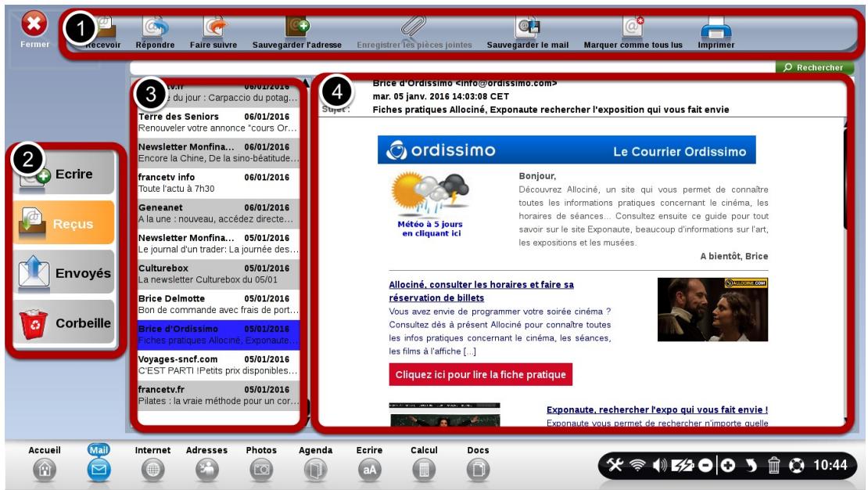
Task: Select email 'Le journal d'un trader'
Action: click(x=219, y=244)
